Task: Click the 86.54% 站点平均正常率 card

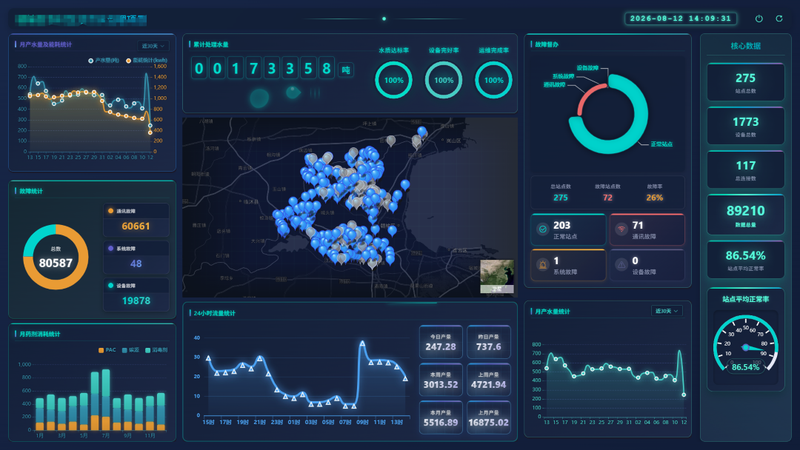Action: (x=745, y=260)
